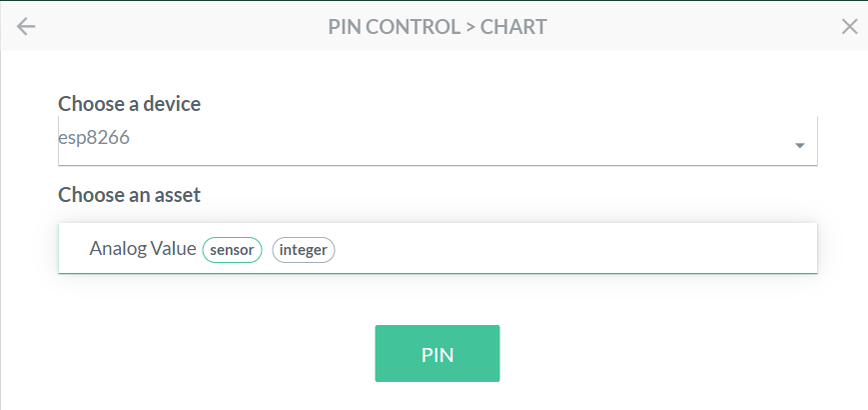This screenshot has width=868, height=410.
Task: Click the Choose a device label
Action: coord(129,103)
